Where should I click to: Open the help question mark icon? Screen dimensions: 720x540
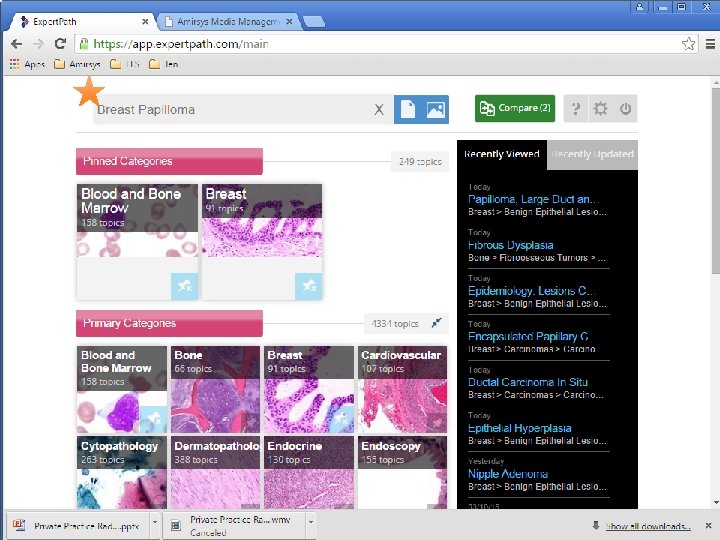575,109
